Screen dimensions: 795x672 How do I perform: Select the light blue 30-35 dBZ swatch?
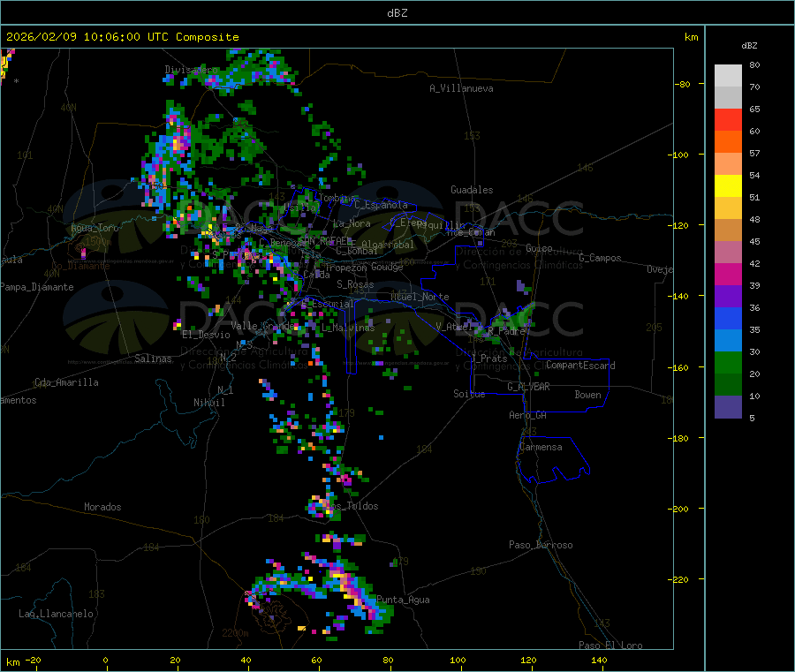728,341
